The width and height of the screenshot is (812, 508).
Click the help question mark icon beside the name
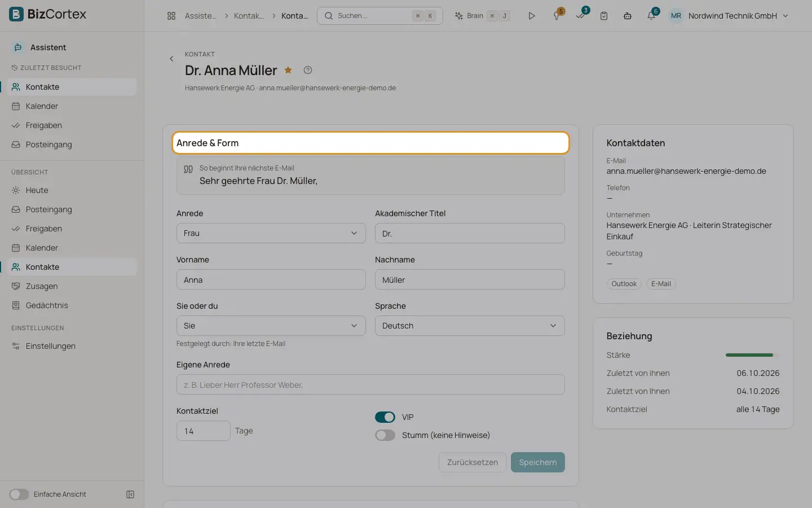pyautogui.click(x=307, y=70)
